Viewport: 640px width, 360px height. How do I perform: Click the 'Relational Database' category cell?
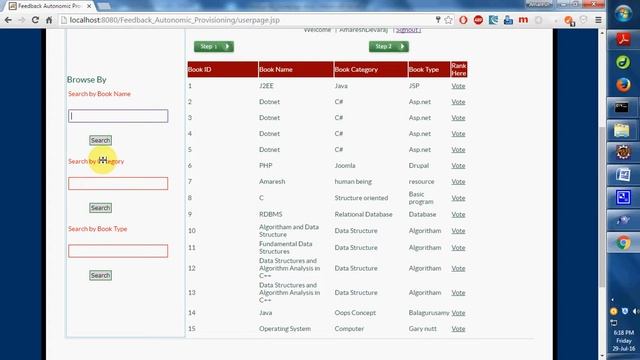363,214
